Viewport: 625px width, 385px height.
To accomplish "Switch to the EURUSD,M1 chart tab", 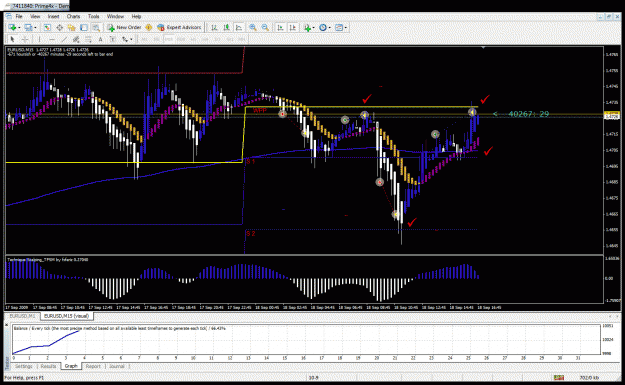I will [x=22, y=316].
